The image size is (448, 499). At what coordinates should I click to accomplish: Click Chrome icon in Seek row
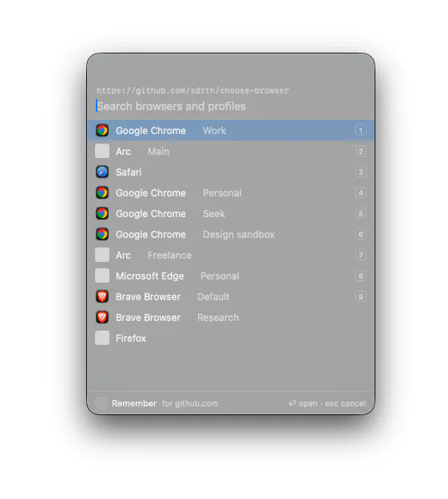[x=102, y=213]
